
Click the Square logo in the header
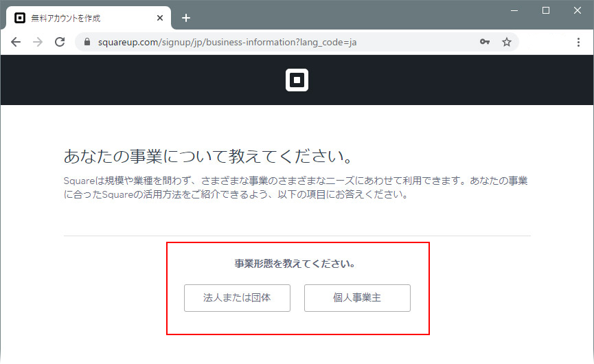(x=297, y=80)
